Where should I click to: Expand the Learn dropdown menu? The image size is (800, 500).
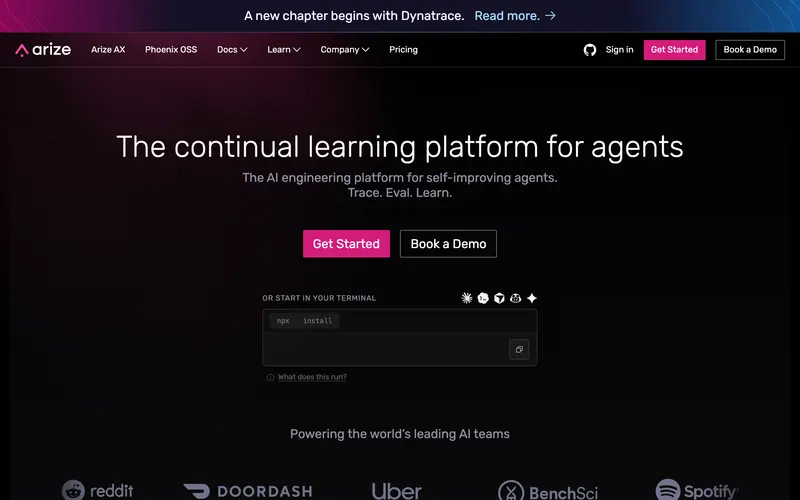(x=284, y=49)
